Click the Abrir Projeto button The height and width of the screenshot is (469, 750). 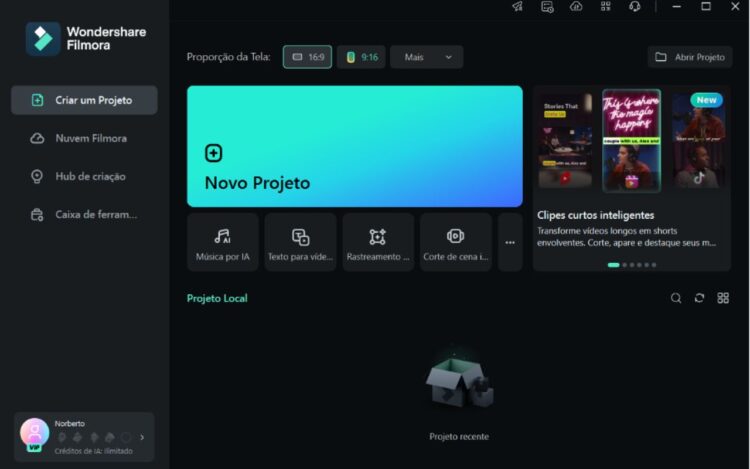tap(690, 57)
